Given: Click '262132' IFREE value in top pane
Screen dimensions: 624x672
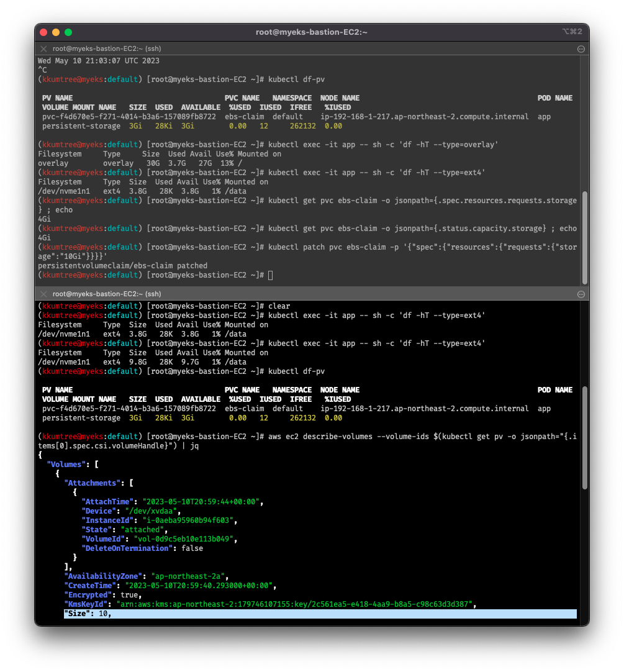Looking at the screenshot, I should click(302, 126).
